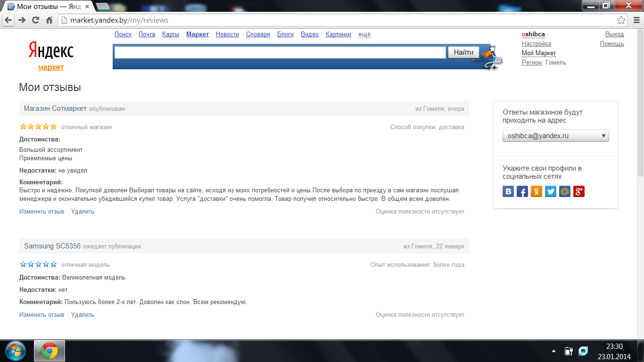Change region via Регион link

pyautogui.click(x=532, y=63)
